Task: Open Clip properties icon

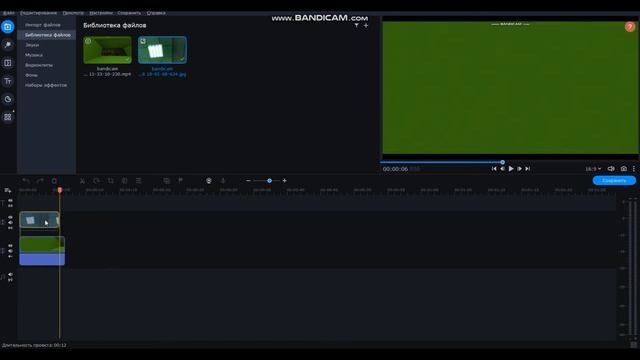Action: click(139, 180)
